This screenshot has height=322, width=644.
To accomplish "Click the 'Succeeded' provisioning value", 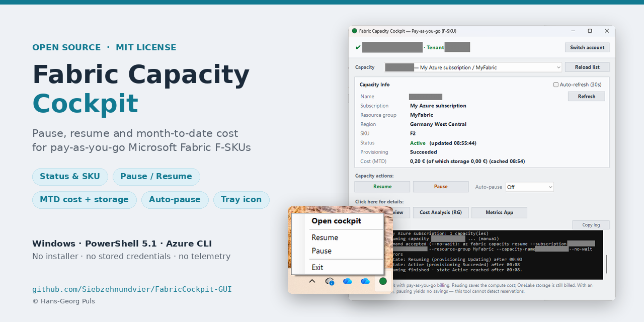I will click(424, 152).
